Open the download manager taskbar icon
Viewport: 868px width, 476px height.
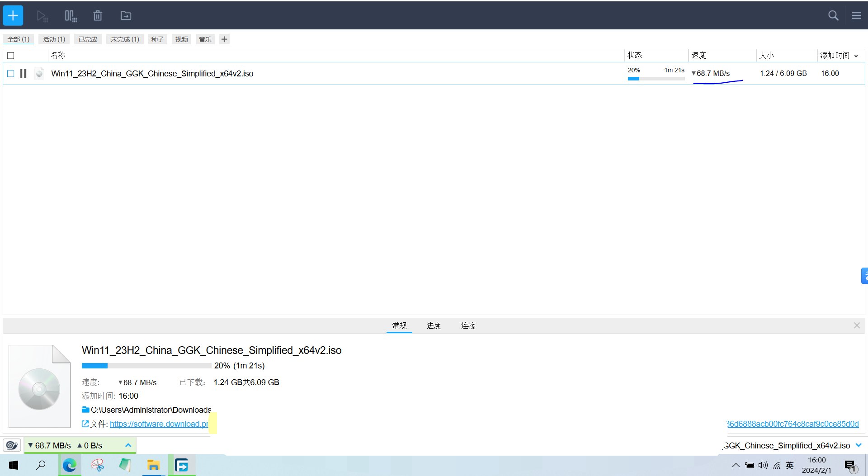tap(182, 465)
